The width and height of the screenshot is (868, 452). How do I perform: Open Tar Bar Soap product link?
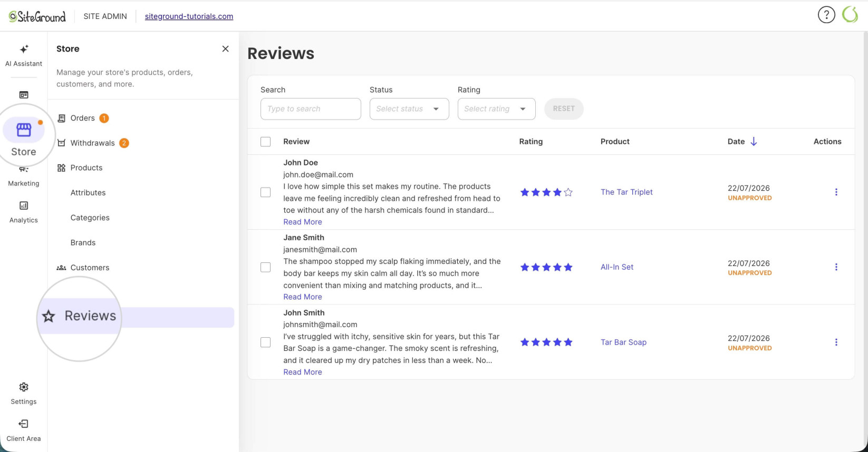623,342
